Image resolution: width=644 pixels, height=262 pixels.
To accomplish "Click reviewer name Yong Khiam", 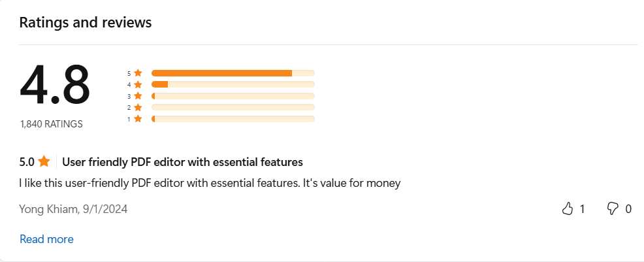I will coord(49,210).
